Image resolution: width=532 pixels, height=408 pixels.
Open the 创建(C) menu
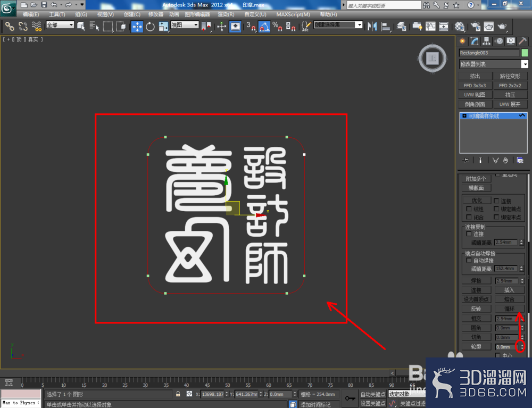(132, 14)
